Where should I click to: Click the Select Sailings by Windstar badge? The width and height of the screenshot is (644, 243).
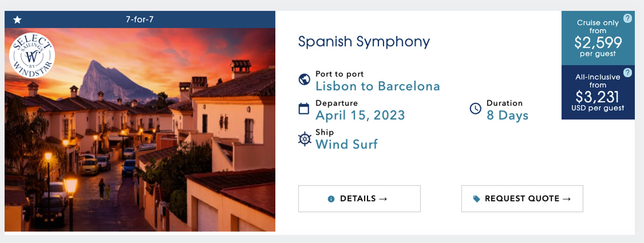[x=32, y=56]
